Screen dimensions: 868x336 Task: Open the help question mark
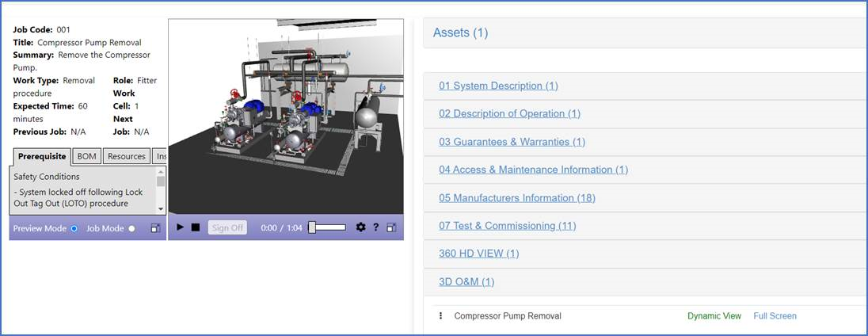point(376,227)
